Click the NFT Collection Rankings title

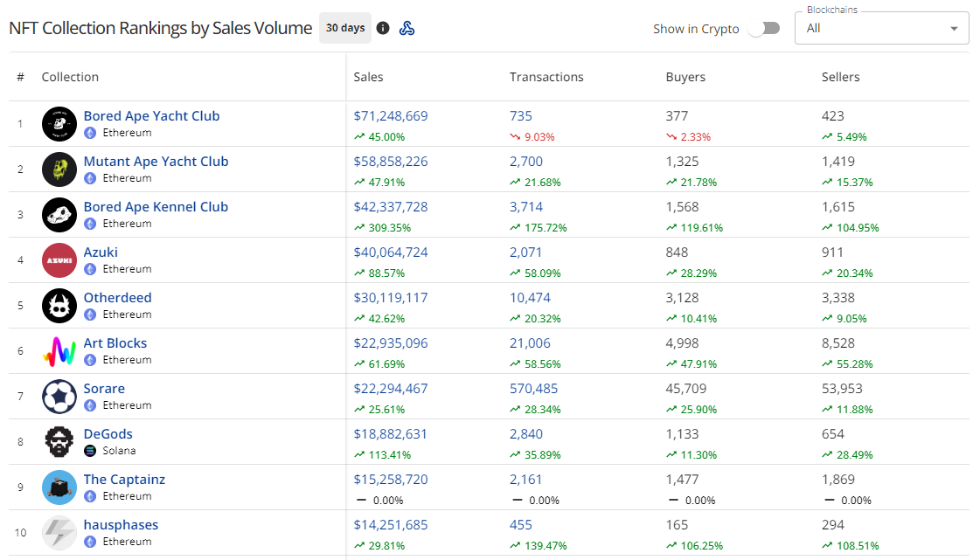[161, 28]
